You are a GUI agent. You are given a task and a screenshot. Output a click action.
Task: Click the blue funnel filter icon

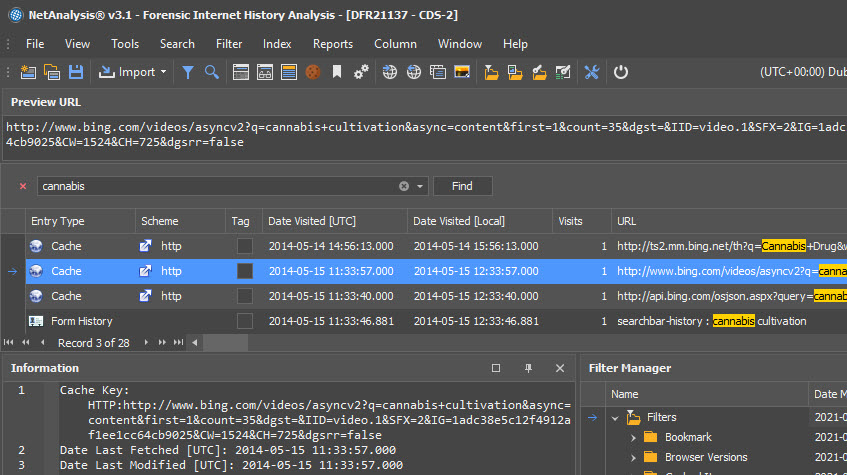[x=187, y=72]
